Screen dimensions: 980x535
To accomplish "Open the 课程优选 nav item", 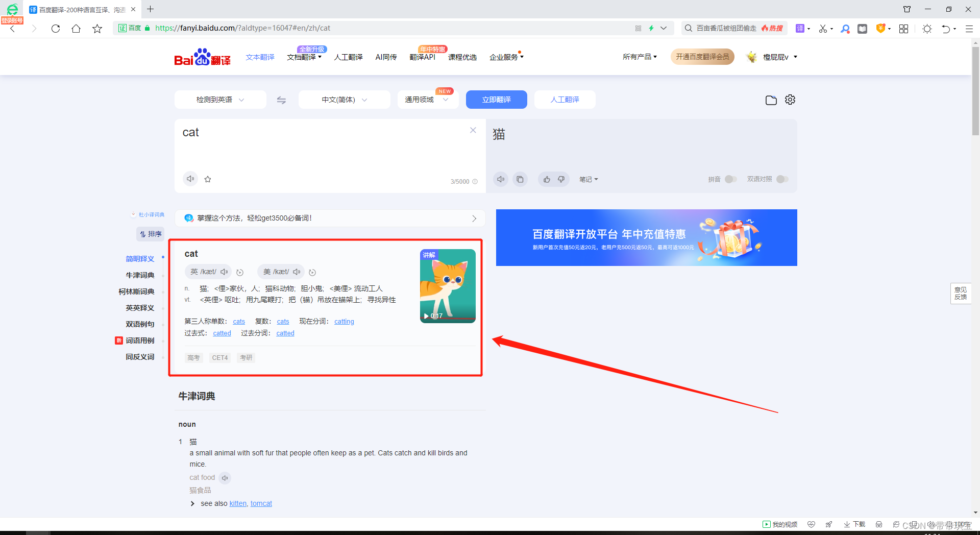I will point(462,57).
